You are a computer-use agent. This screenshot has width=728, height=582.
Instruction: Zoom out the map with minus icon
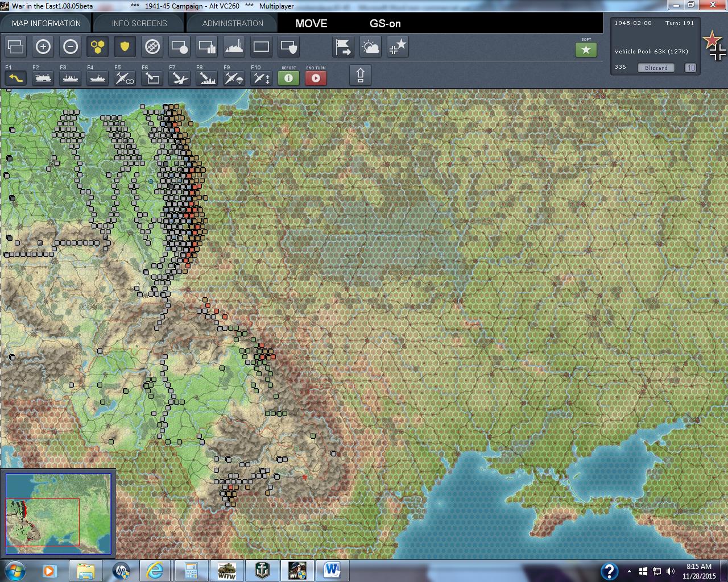71,47
